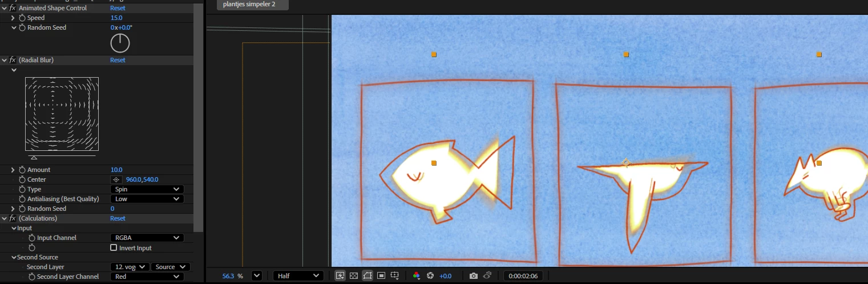Screen dimensions: 868x284
Task: Toggle stopwatch for Radial Blur Random Seed
Action: [22, 209]
